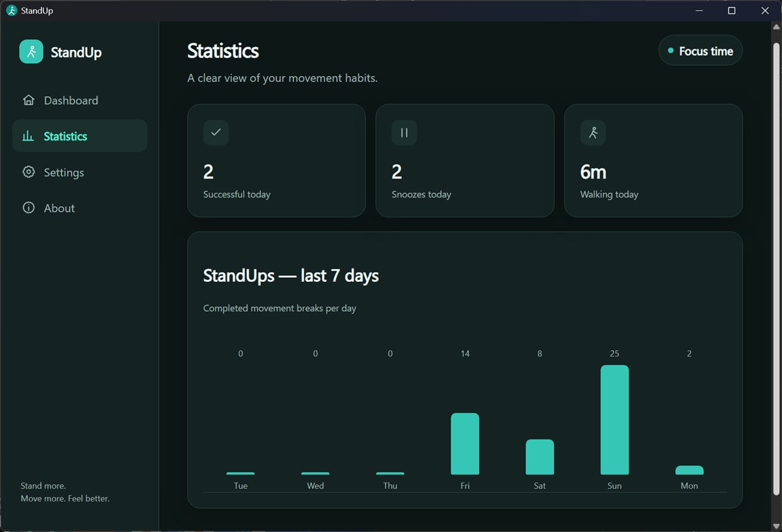Go to the Settings page

(80, 172)
